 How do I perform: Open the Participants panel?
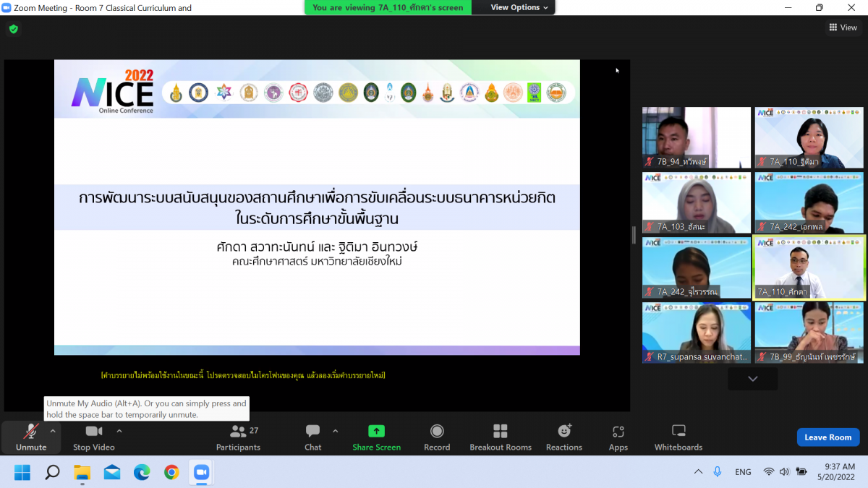[238, 437]
